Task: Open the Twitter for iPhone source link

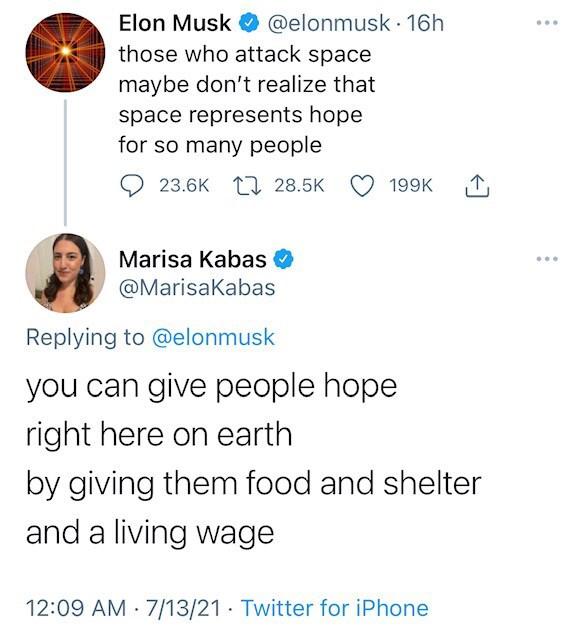Action: [x=335, y=607]
